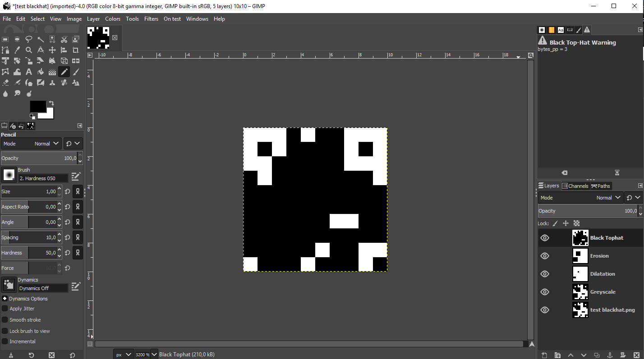This screenshot has width=644, height=359.
Task: Select the Fuzzy Select magic wand tool
Action: [41, 39]
